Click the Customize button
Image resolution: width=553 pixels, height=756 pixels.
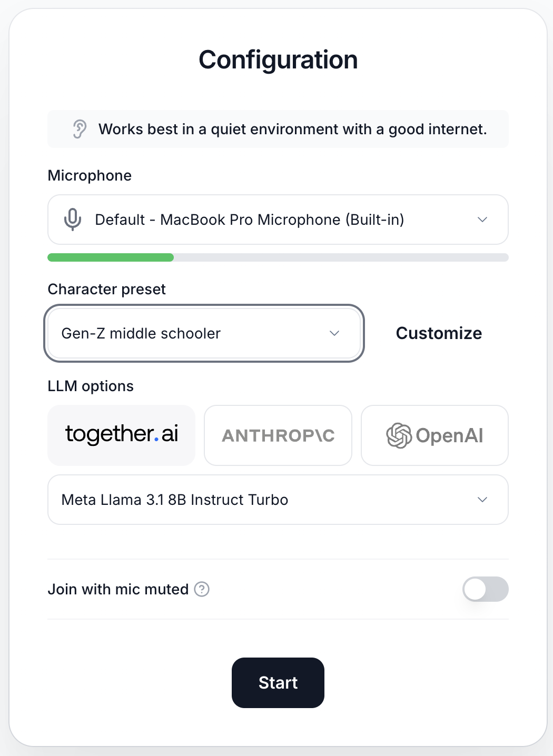439,333
